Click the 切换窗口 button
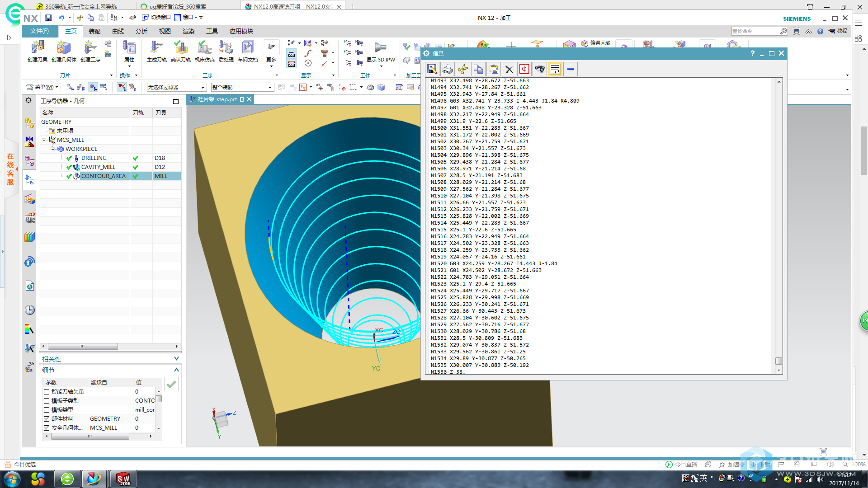This screenshot has width=868, height=488. 156,18
